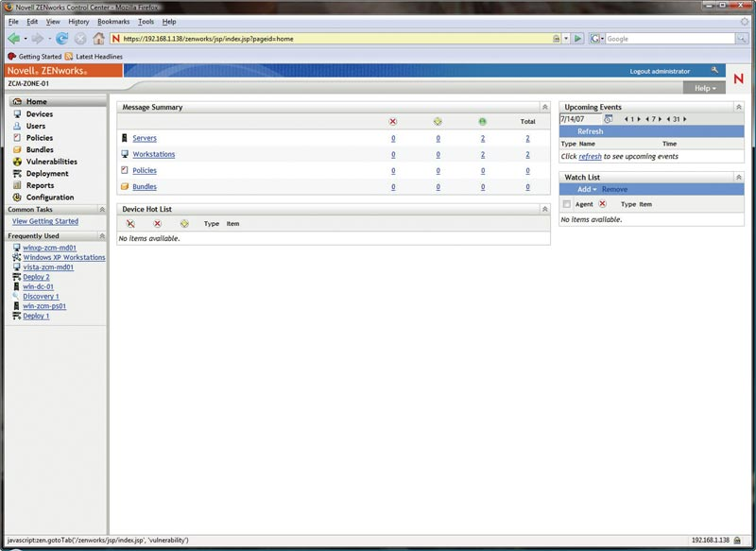Click the Servers total count link
This screenshot has height=551, width=756.
click(527, 138)
